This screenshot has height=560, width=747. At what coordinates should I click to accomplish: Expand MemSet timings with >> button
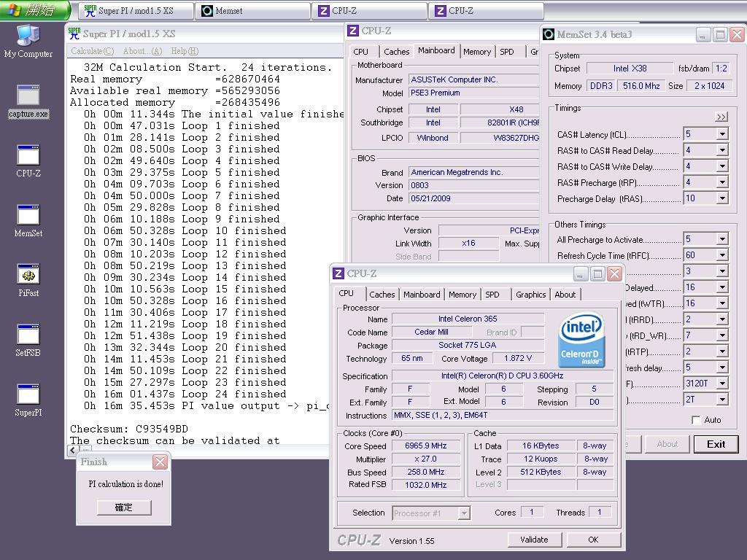[x=721, y=117]
